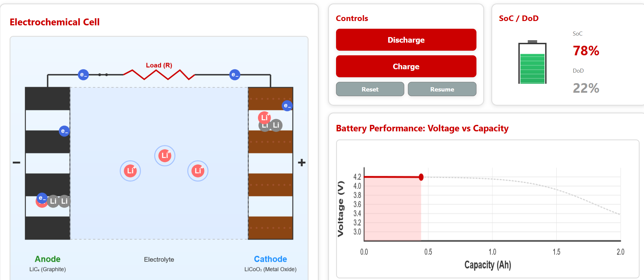Select the electron on the left wire
Image resolution: width=644 pixels, height=280 pixels.
point(83,74)
